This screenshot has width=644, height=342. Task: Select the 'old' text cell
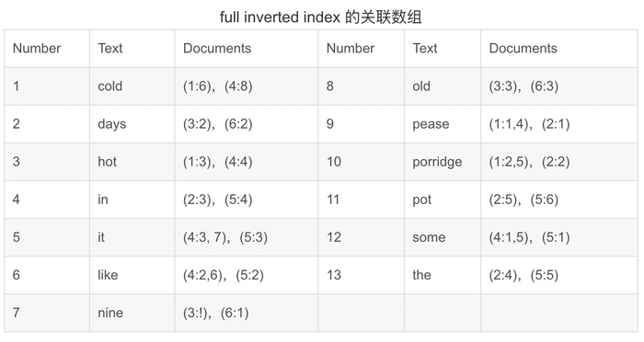click(x=443, y=86)
